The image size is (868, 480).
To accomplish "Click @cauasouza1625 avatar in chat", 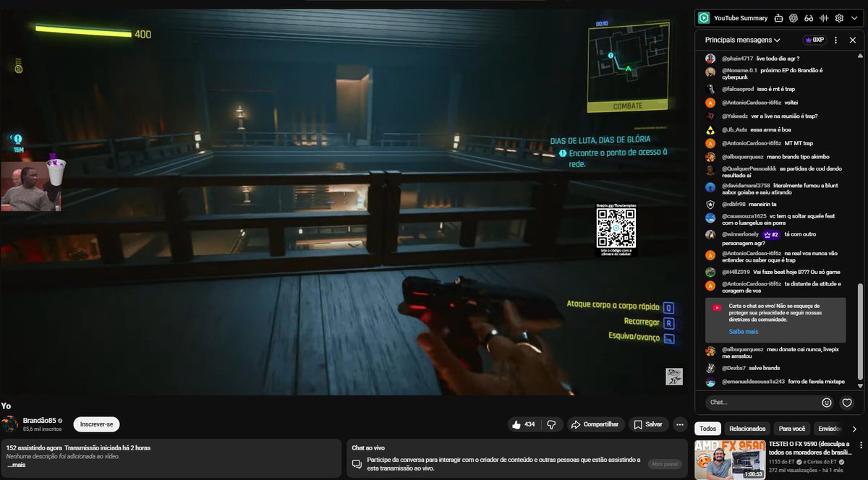I will pos(710,218).
